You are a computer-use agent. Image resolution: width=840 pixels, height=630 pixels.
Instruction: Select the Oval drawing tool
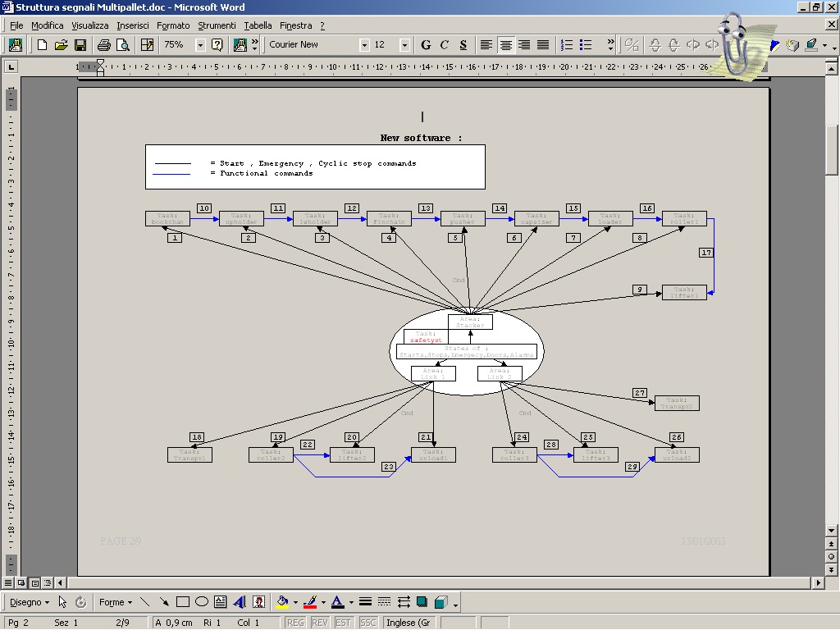point(202,602)
